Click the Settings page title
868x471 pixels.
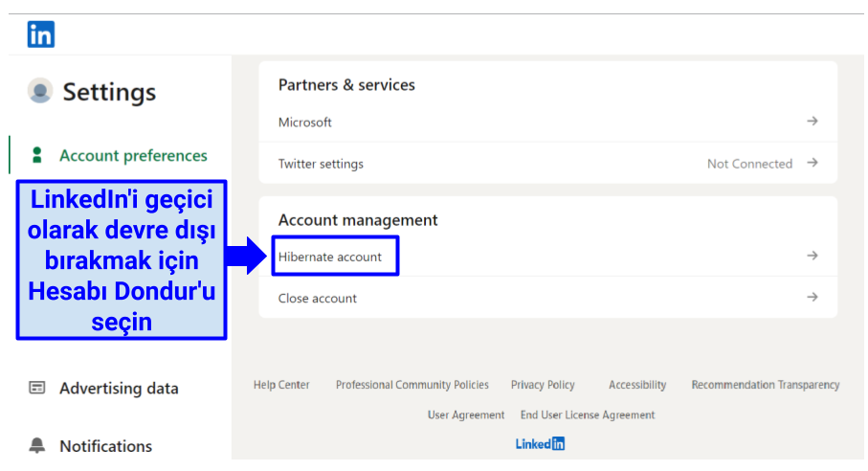click(109, 92)
